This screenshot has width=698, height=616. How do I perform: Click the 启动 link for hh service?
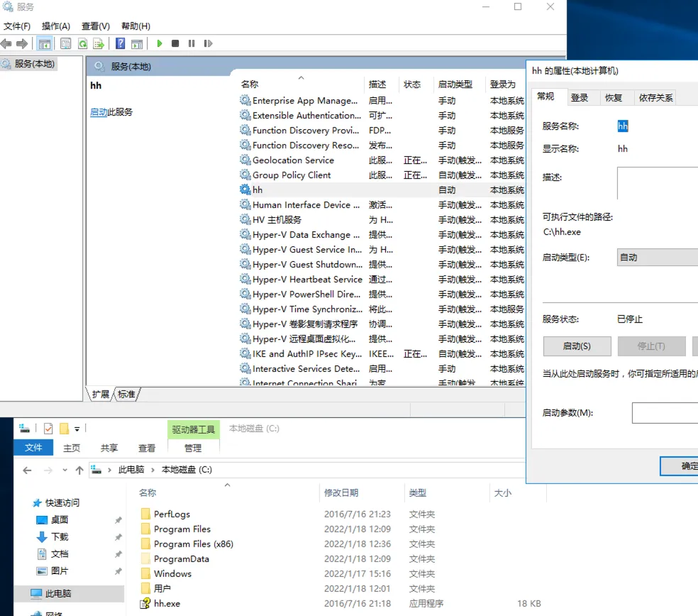point(99,112)
